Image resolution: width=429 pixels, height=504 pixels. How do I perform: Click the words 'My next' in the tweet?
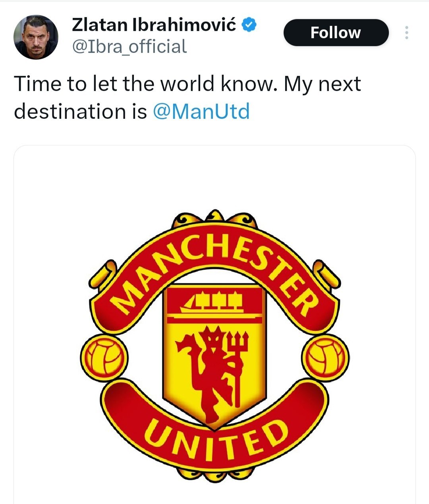[x=322, y=84]
